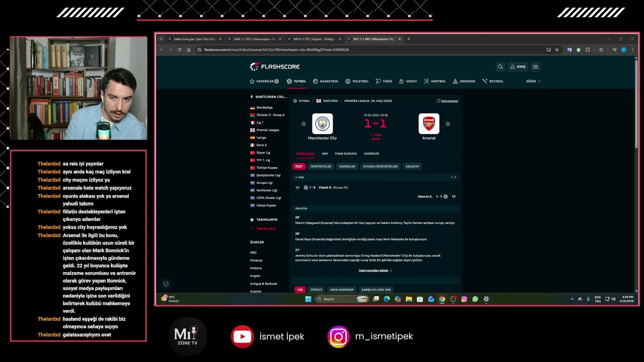Switch to the Haberler tab
644x362 pixels.
tap(371, 153)
